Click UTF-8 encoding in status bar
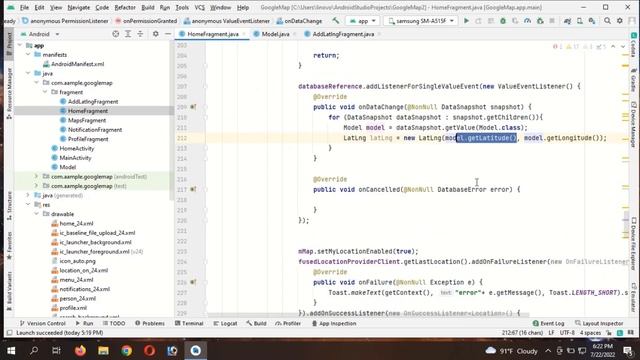The width and height of the screenshot is (640, 360). pos(567,333)
